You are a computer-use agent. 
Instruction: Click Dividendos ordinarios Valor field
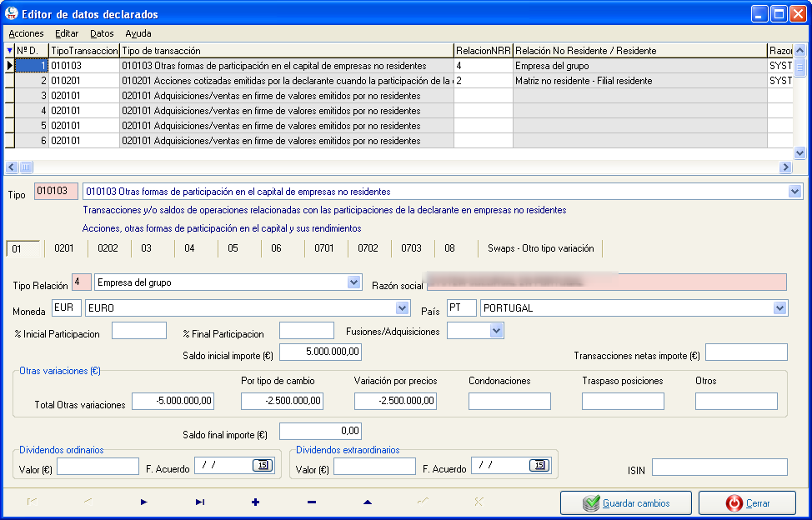[x=98, y=466]
